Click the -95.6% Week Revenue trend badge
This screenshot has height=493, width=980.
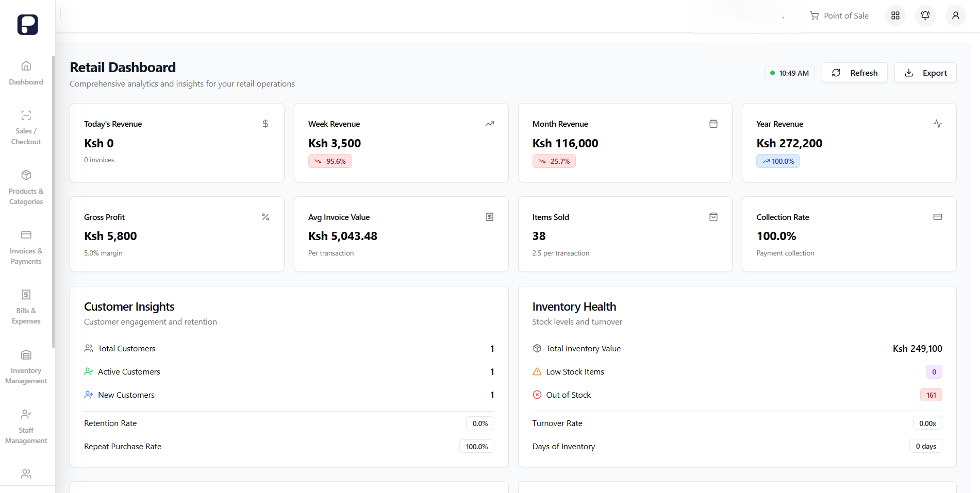[x=330, y=161]
